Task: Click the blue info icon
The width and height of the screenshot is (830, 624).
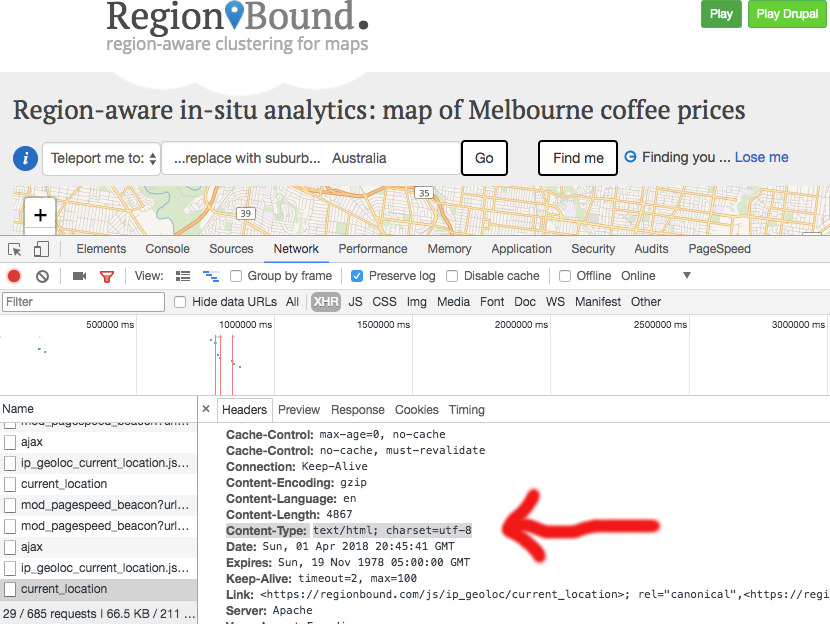Action: (25, 158)
